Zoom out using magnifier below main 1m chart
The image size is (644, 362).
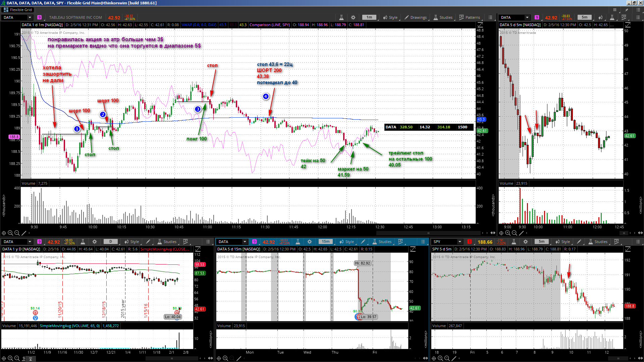click(17, 233)
